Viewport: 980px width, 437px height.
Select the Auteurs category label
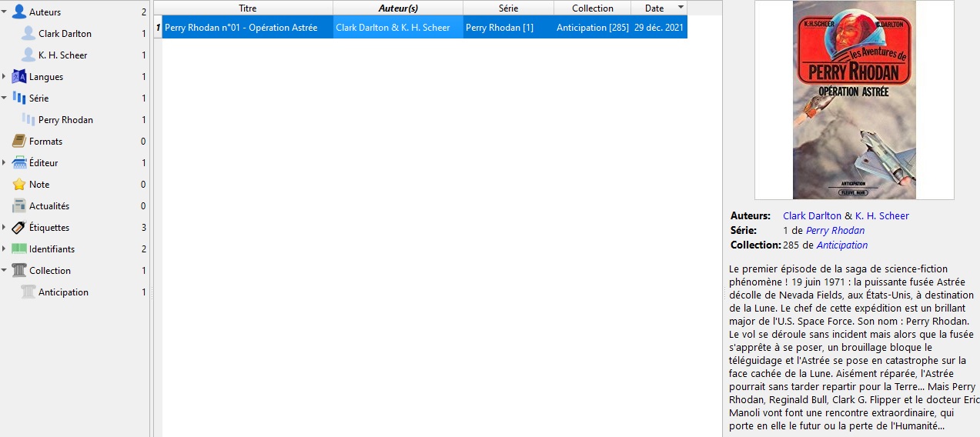(x=45, y=12)
